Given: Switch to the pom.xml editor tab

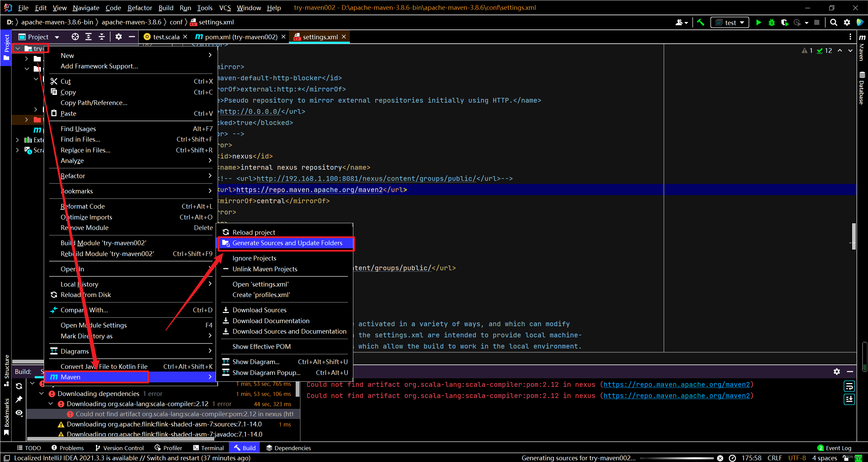Looking at the screenshot, I should (241, 37).
